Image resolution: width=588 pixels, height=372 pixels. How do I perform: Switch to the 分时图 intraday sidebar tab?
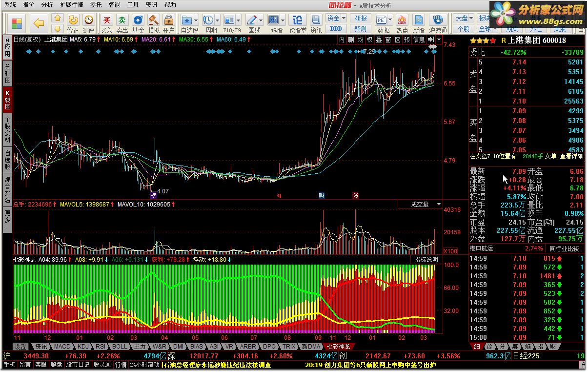[x=7, y=73]
